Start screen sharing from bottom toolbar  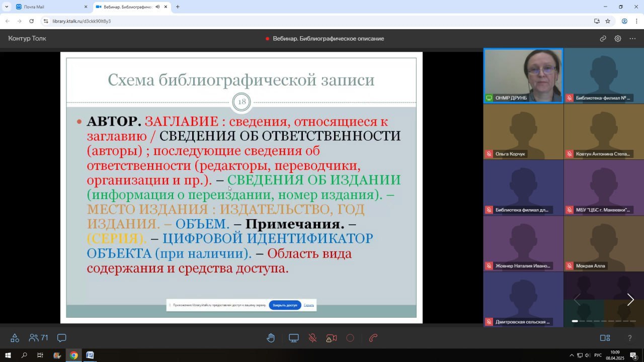click(293, 338)
